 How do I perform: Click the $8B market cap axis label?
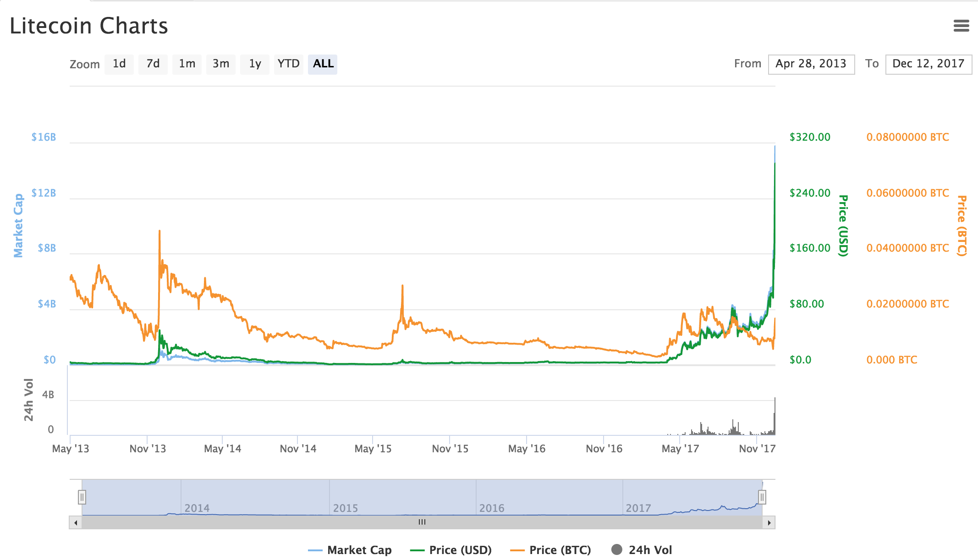[x=47, y=248]
